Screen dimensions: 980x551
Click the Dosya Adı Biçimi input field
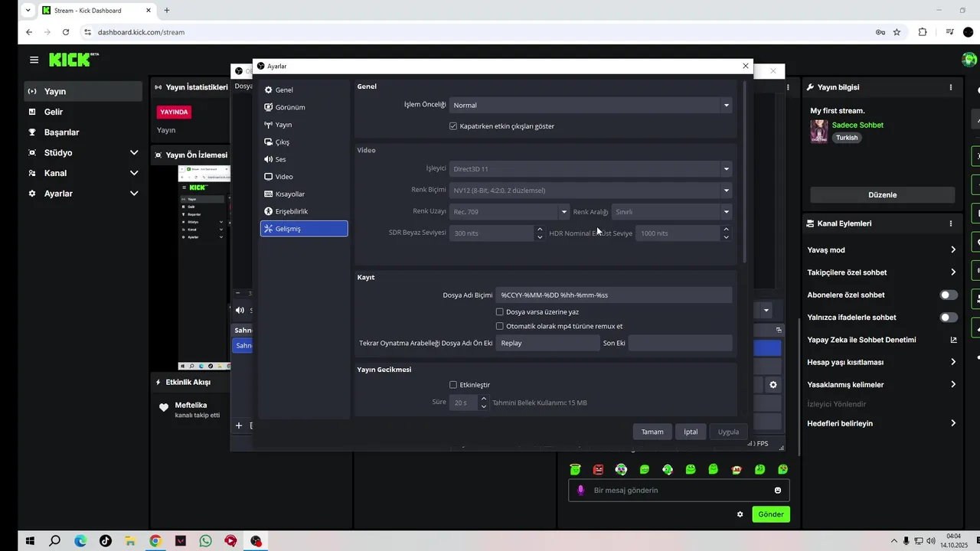click(x=613, y=295)
